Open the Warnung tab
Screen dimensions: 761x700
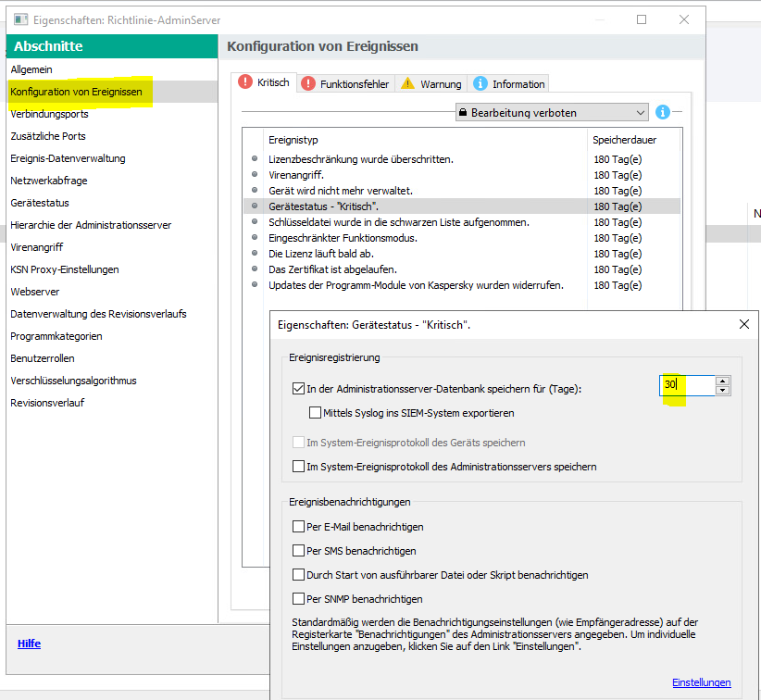point(431,84)
